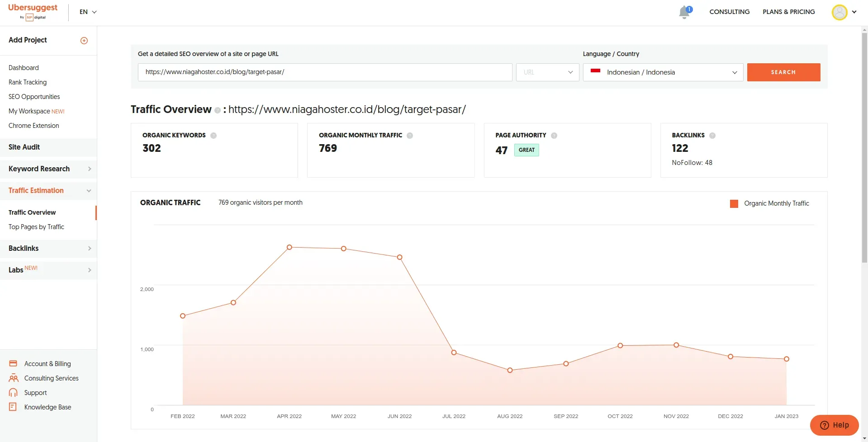The image size is (868, 442).
Task: Expand the Keyword Research section
Action: (x=48, y=169)
